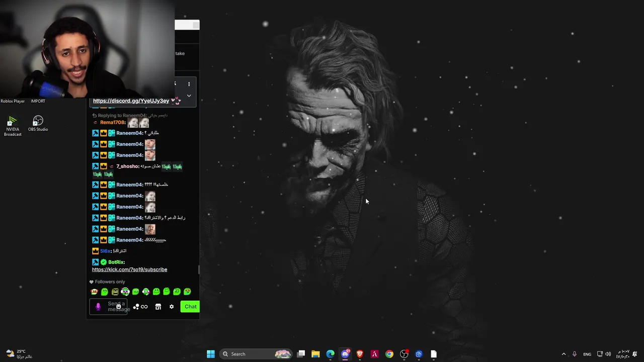This screenshot has width=644, height=362.
Task: Pick the angry green hulk emote
Action: click(115, 292)
